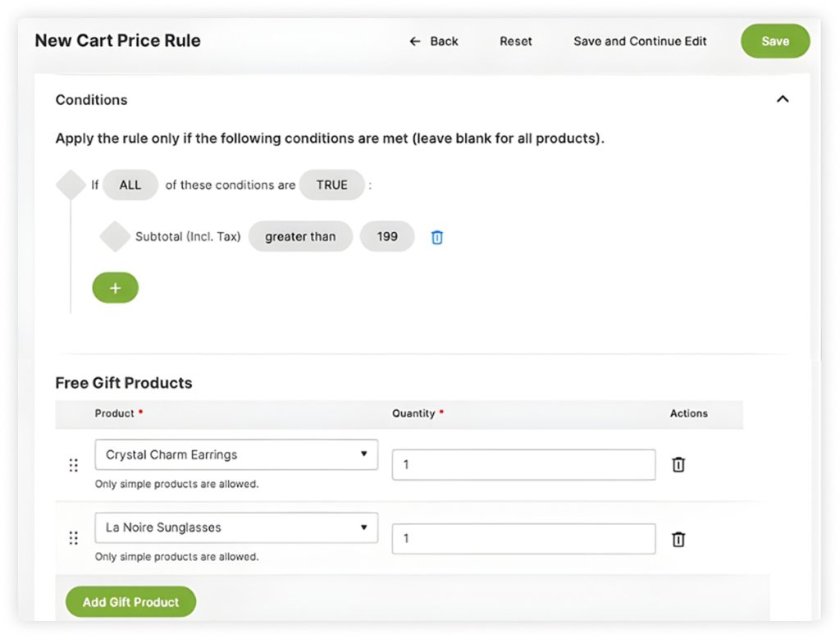Grab drag handle for Crystal Charm Earrings row
Viewport: 840px width, 639px height.
73,465
